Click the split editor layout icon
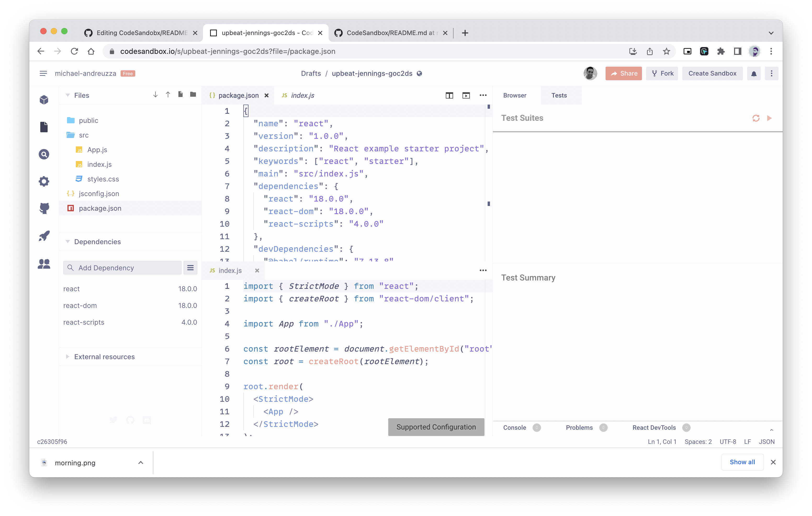 (x=449, y=95)
